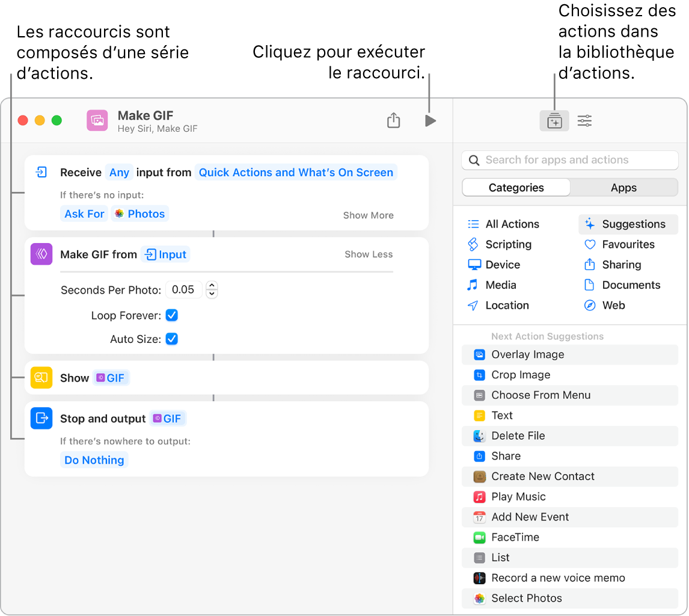This screenshot has width=689, height=616.
Task: Collapse Make GIF options with Show Less
Action: pos(369,254)
